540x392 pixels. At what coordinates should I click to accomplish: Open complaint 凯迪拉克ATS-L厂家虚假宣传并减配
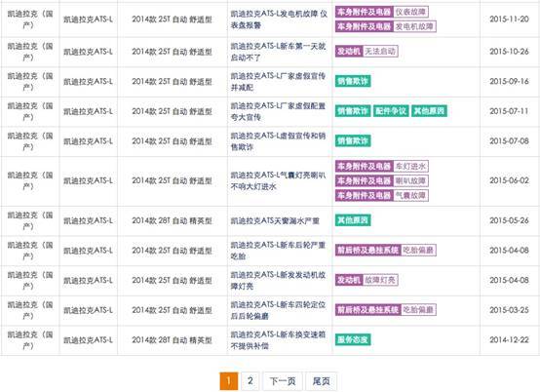278,82
